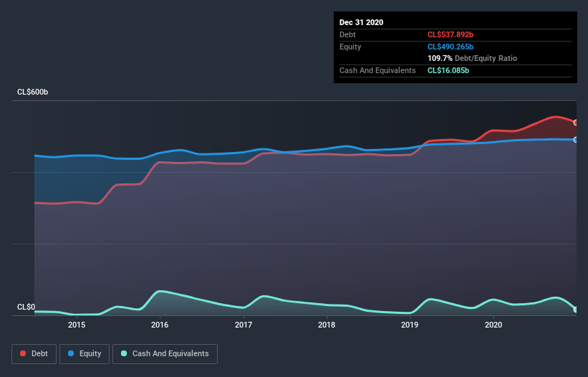Click the red Debt endpoint marker
This screenshot has width=588, height=377.
tap(576, 123)
